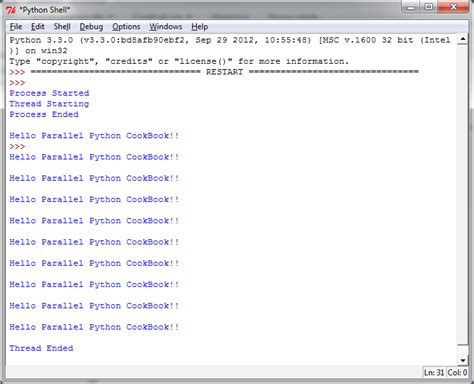
Task: Click the 'Col: 0' status indicator
Action: 457,372
